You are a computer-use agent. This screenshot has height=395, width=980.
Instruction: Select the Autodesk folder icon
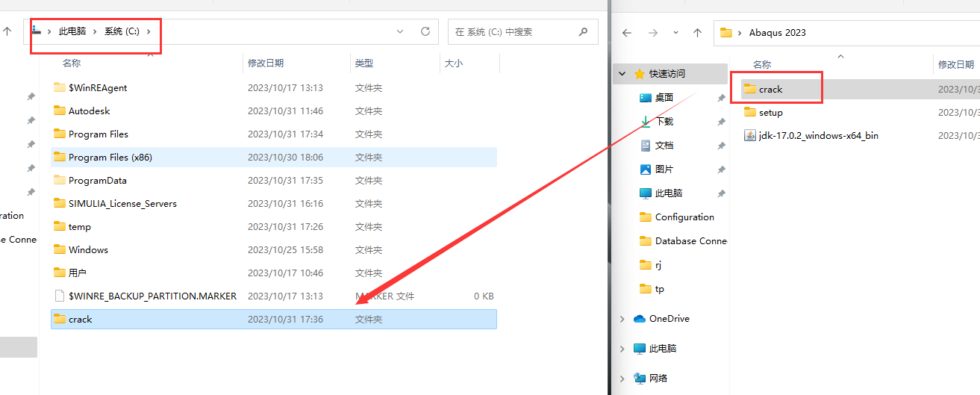point(60,111)
